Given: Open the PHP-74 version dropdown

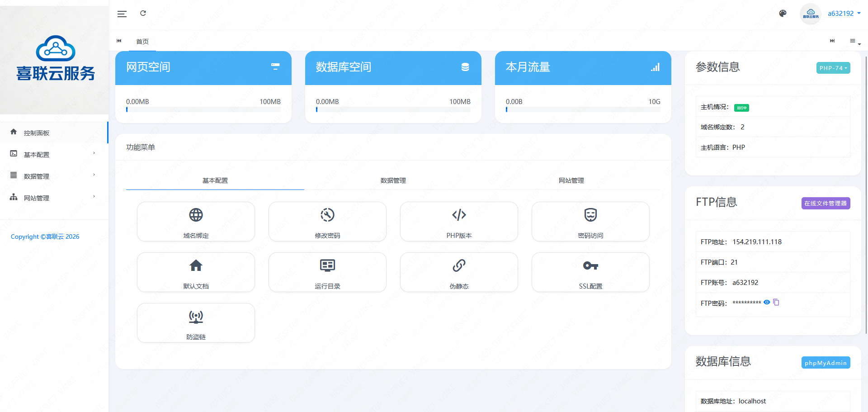Looking at the screenshot, I should (x=833, y=68).
